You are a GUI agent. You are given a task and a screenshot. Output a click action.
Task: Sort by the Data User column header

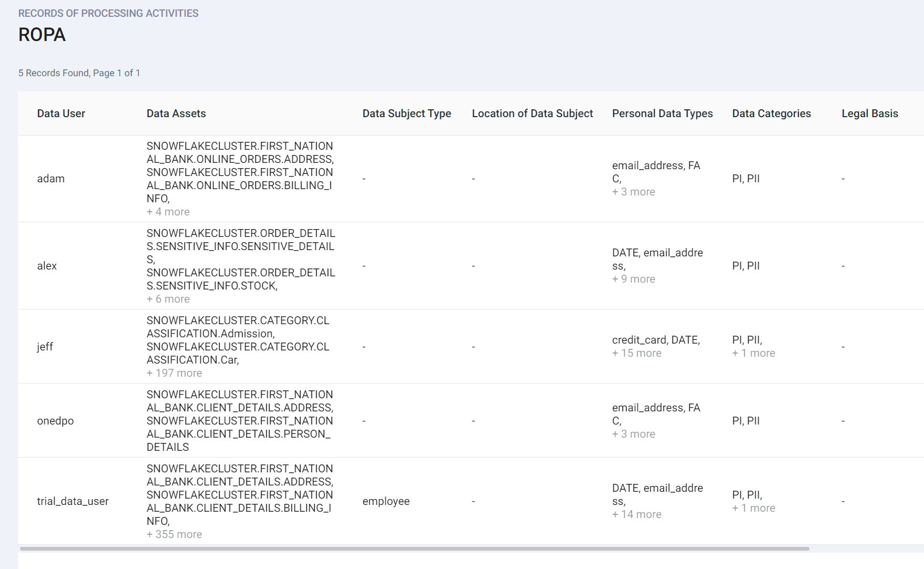point(61,113)
